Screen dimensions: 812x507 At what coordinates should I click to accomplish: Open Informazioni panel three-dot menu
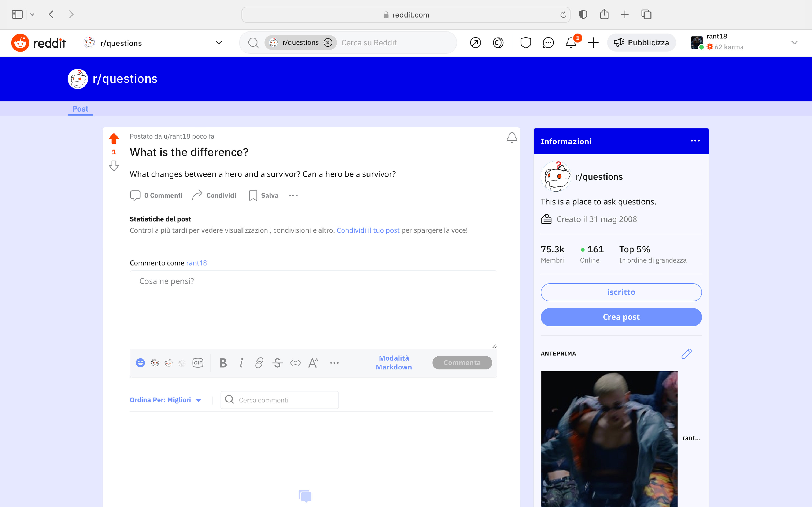tap(695, 141)
